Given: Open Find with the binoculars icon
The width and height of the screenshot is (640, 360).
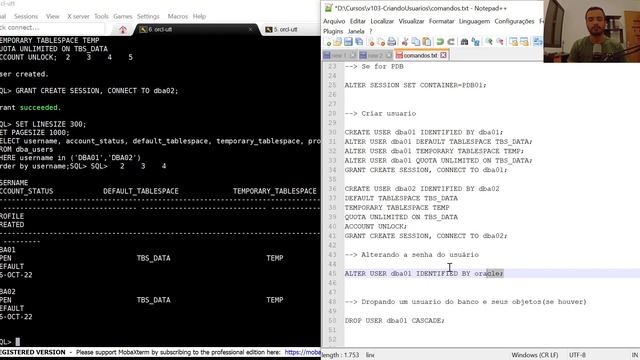Looking at the screenshot, I should click(x=464, y=42).
